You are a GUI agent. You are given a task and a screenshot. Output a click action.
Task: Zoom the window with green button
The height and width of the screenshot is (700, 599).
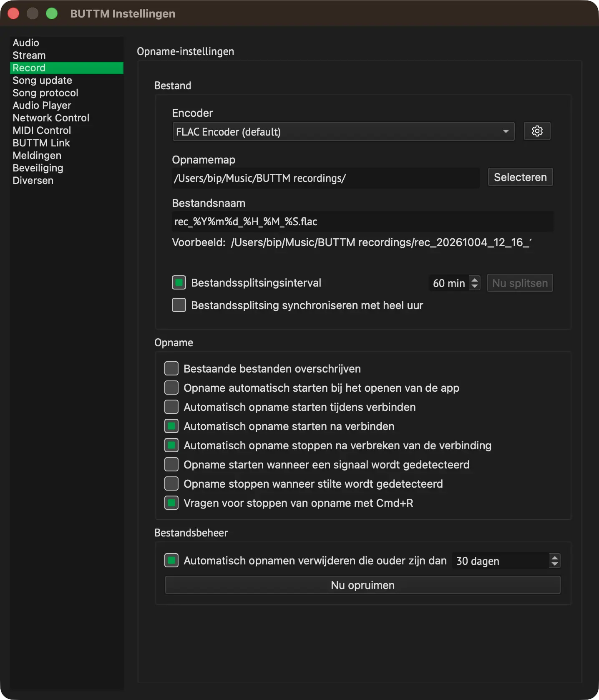(52, 13)
